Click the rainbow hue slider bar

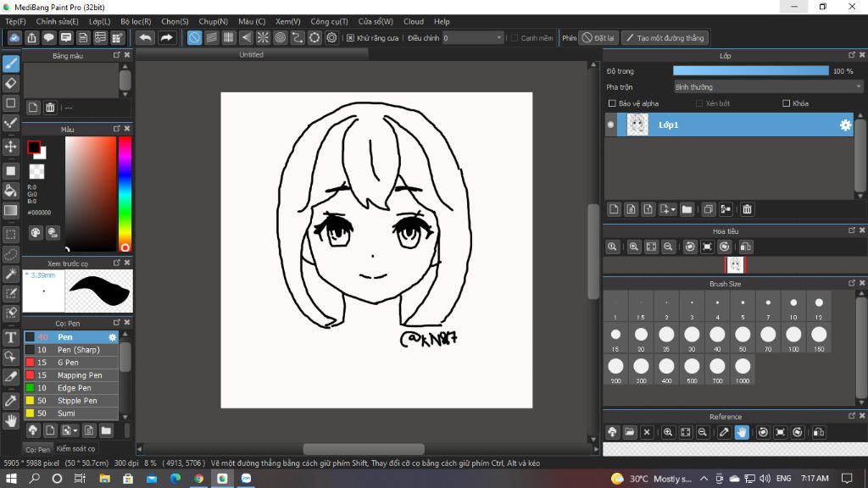[125, 194]
